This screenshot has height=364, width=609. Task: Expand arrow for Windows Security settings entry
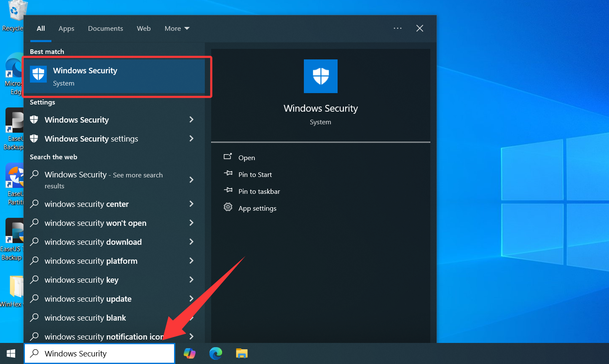192,139
